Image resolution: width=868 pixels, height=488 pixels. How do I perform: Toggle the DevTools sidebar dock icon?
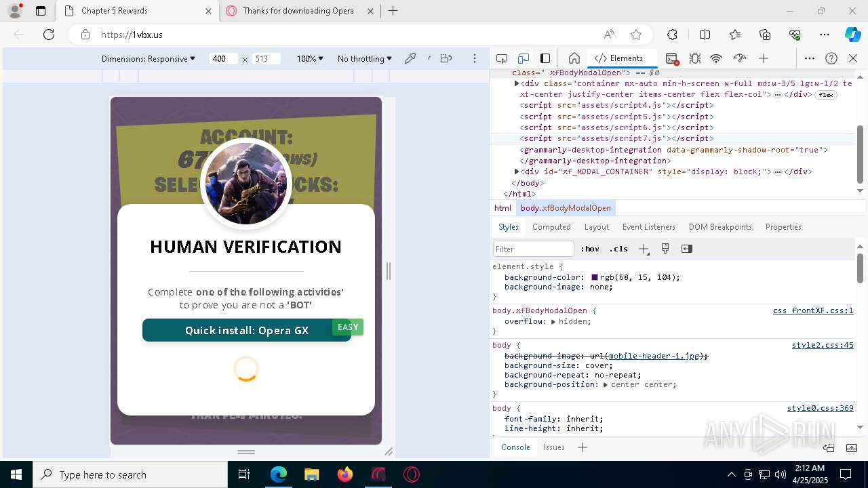click(545, 58)
